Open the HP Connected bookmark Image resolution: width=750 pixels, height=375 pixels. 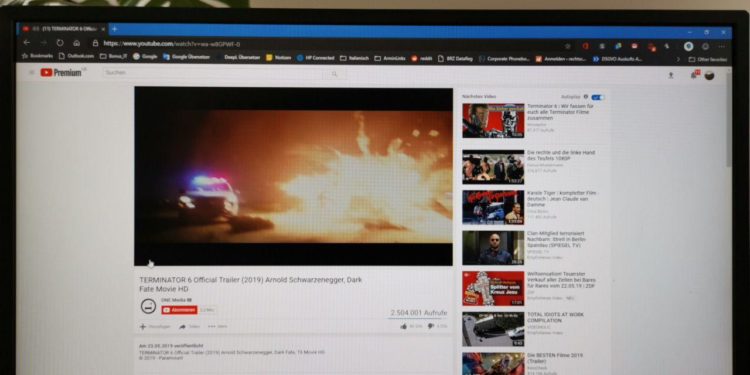click(x=315, y=58)
